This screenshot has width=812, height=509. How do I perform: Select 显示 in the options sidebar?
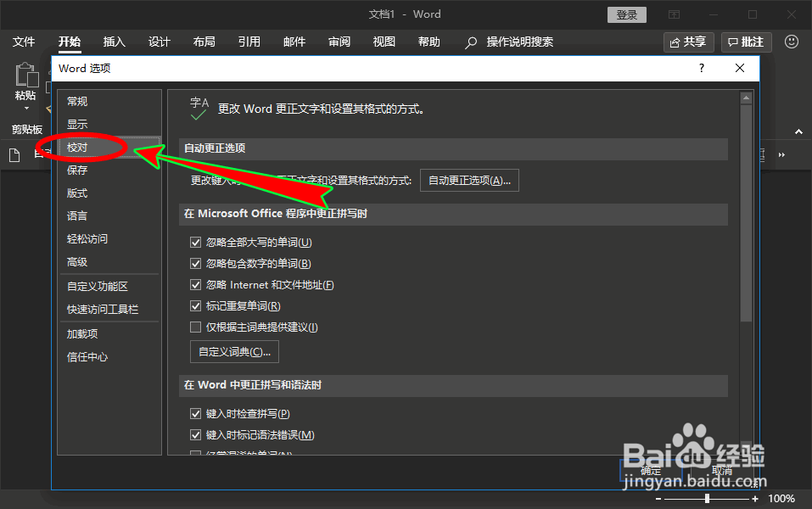(x=109, y=124)
